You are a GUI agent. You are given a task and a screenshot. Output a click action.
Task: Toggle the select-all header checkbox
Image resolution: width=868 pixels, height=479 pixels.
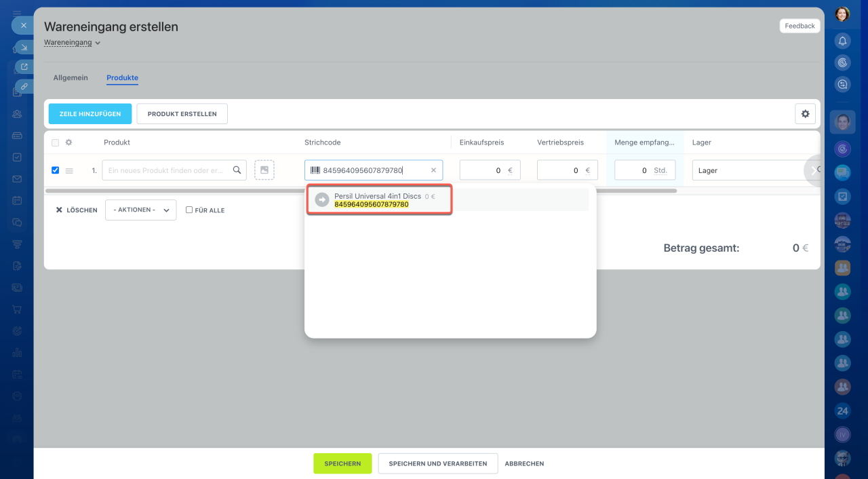(x=56, y=142)
